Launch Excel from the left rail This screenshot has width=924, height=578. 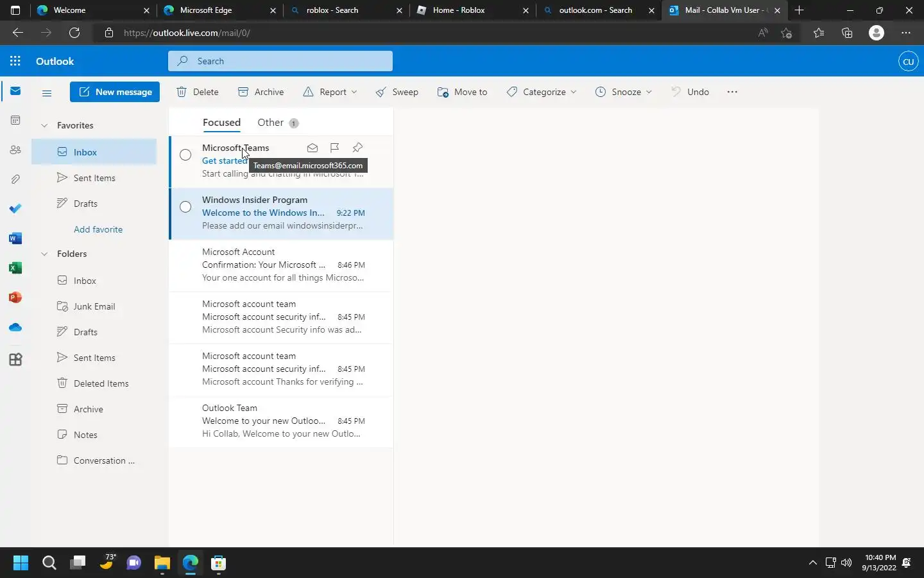[x=15, y=268]
